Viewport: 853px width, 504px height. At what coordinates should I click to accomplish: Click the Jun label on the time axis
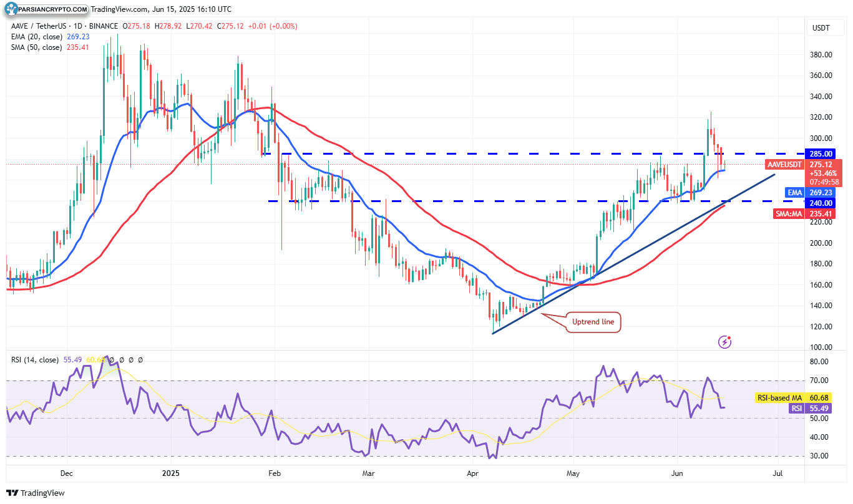[677, 473]
